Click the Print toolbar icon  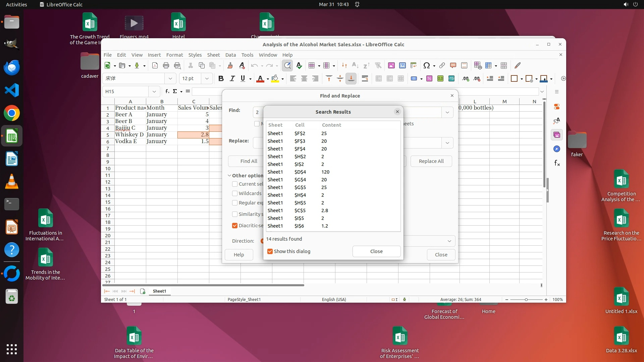tap(166, 66)
